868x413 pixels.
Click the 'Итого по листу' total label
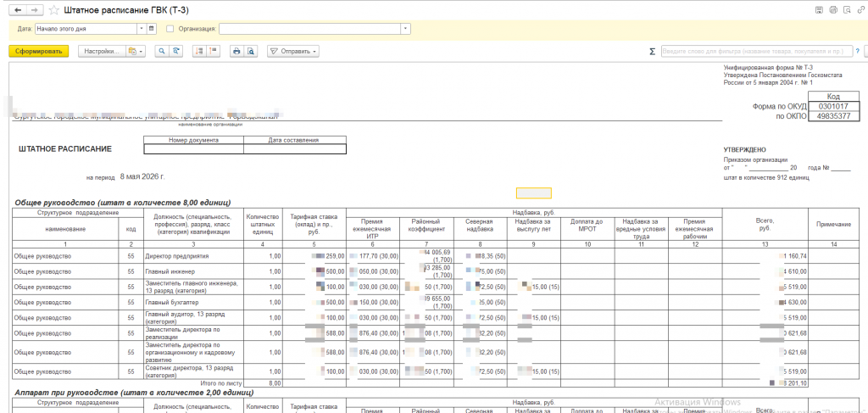click(x=221, y=382)
